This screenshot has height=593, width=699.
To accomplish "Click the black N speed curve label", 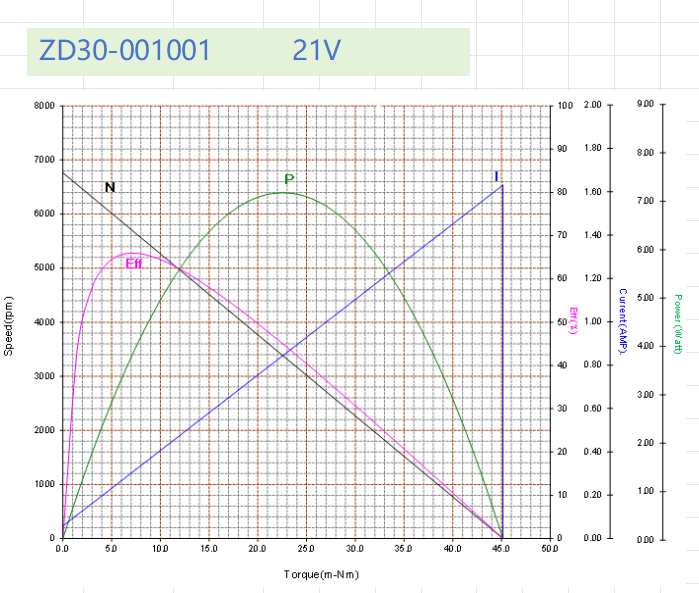I will [110, 187].
